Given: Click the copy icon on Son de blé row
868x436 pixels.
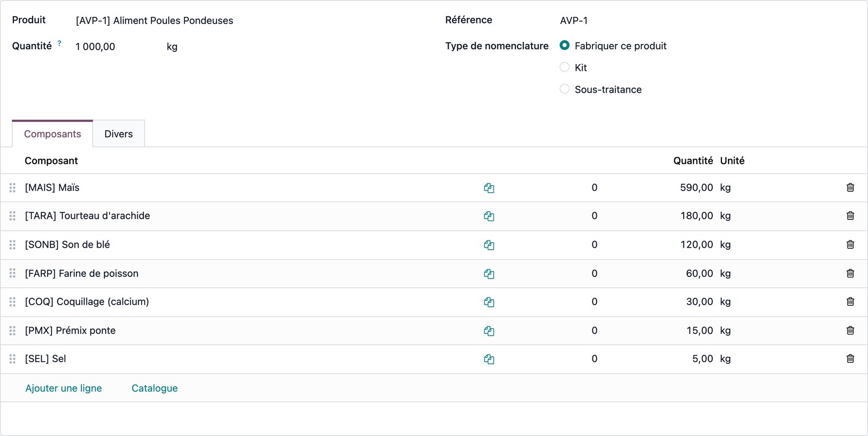Looking at the screenshot, I should (489, 245).
